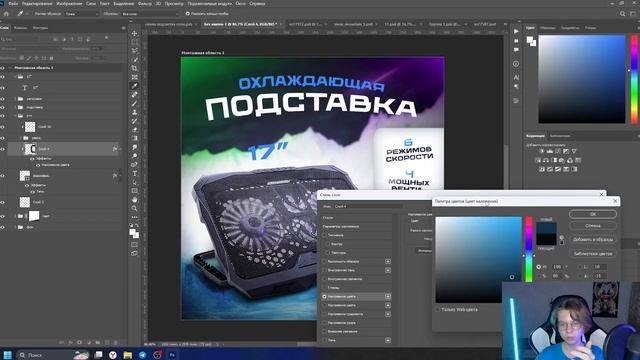Enable the Внутренняя тень checkbox
640x360 pixels.
pos(325,270)
